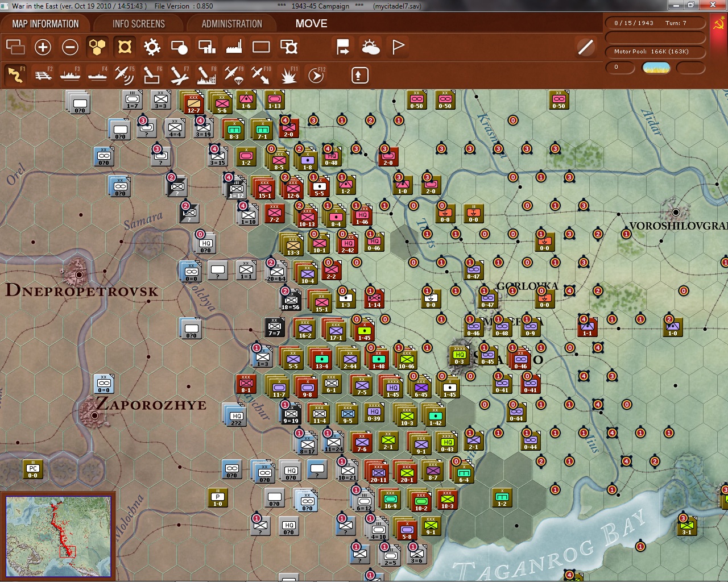Select the HQ 222 German counter
The width and height of the screenshot is (728, 582).
(x=236, y=417)
